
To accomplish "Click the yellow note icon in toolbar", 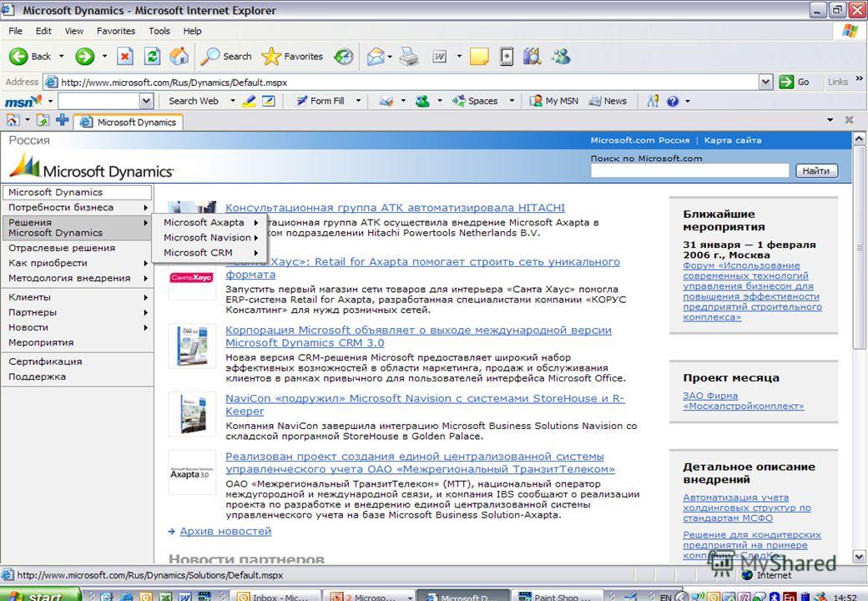I will (x=479, y=56).
